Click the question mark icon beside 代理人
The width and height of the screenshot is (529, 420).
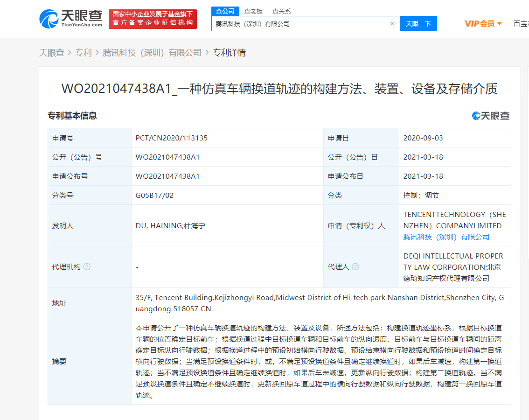pos(355,267)
